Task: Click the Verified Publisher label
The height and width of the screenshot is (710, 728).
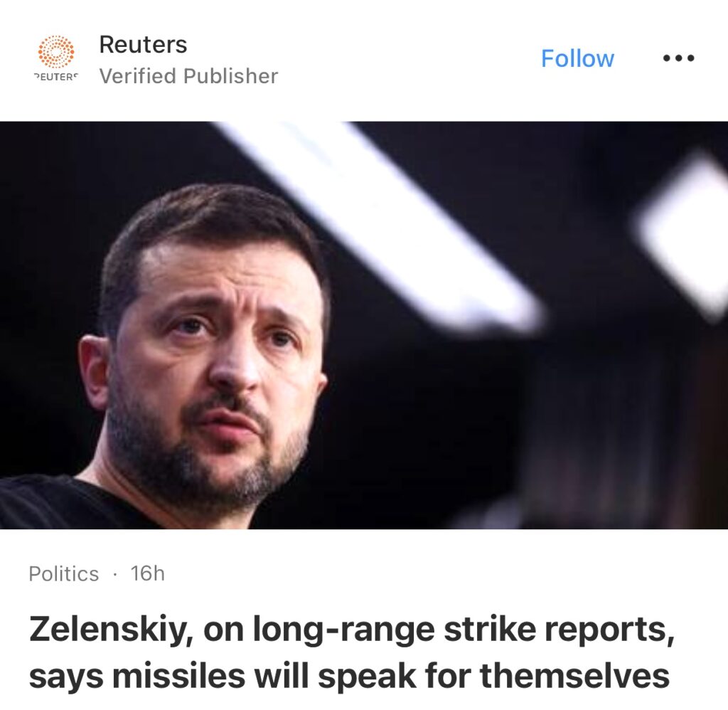Action: (188, 76)
